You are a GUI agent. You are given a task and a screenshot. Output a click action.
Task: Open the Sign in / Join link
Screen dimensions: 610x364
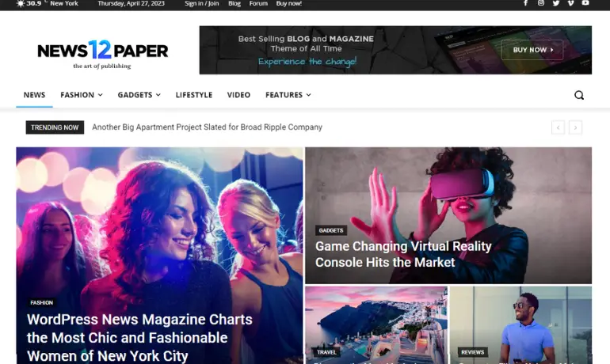(201, 3)
